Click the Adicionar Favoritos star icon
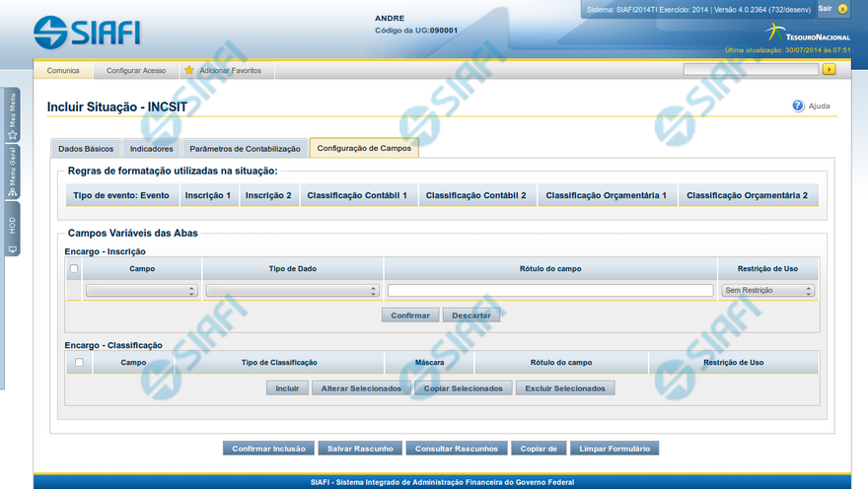The height and width of the screenshot is (489, 868). point(189,71)
